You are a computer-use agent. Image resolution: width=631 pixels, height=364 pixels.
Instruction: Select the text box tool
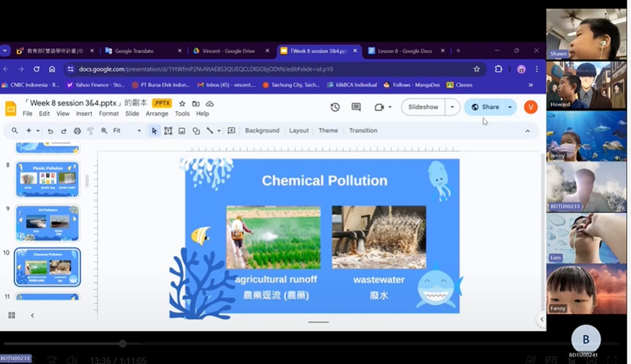pyautogui.click(x=168, y=131)
